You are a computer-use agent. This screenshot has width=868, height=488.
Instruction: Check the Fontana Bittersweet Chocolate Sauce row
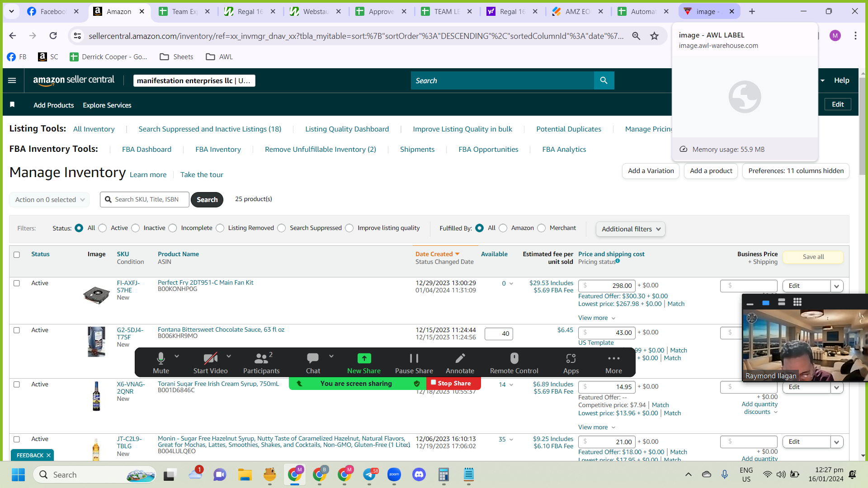click(x=17, y=330)
